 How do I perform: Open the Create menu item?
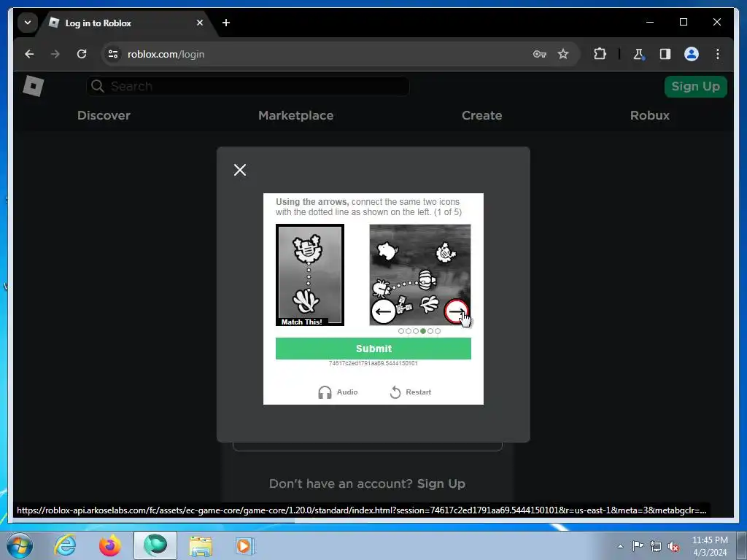481,115
